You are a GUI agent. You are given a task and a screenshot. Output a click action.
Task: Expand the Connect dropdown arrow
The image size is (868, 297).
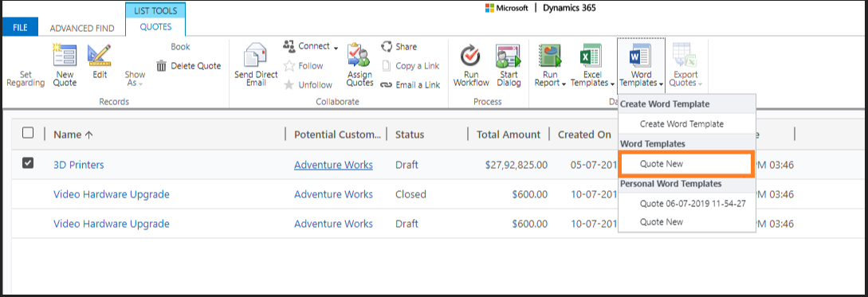(336, 47)
